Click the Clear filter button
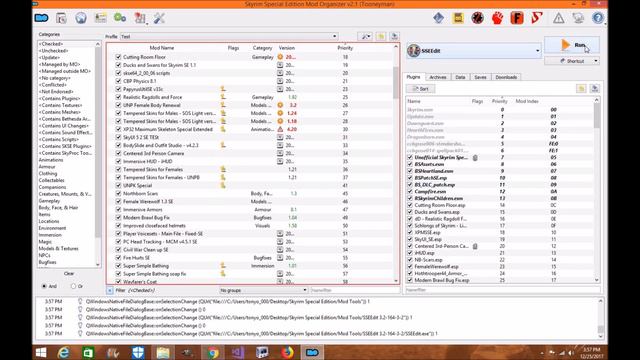Screen dimensions: 640x360 [69, 273]
